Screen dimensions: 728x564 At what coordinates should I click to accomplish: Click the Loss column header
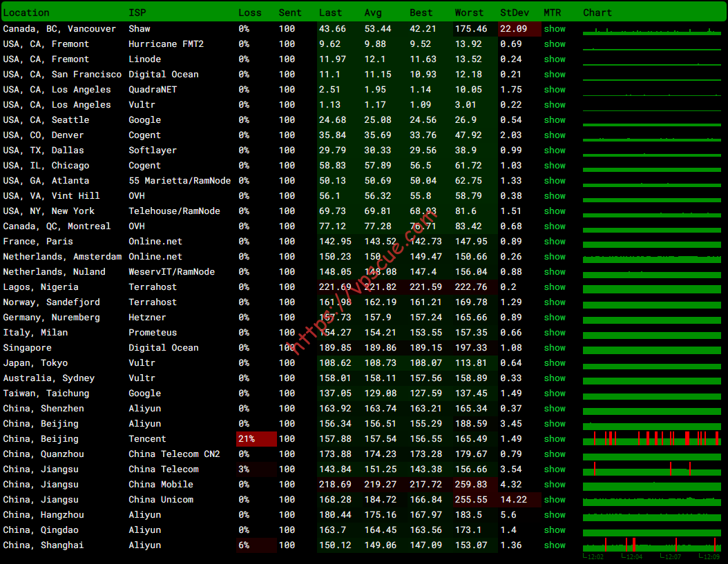coord(250,13)
